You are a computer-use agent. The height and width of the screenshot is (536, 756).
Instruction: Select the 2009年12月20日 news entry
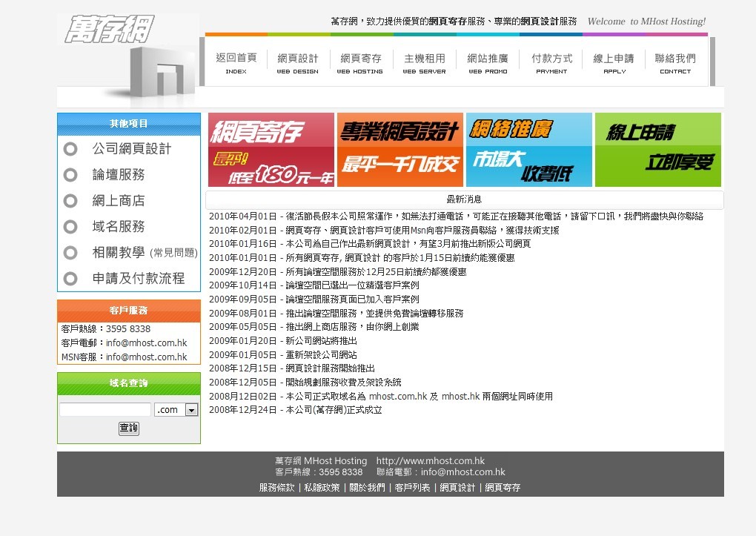tap(337, 272)
